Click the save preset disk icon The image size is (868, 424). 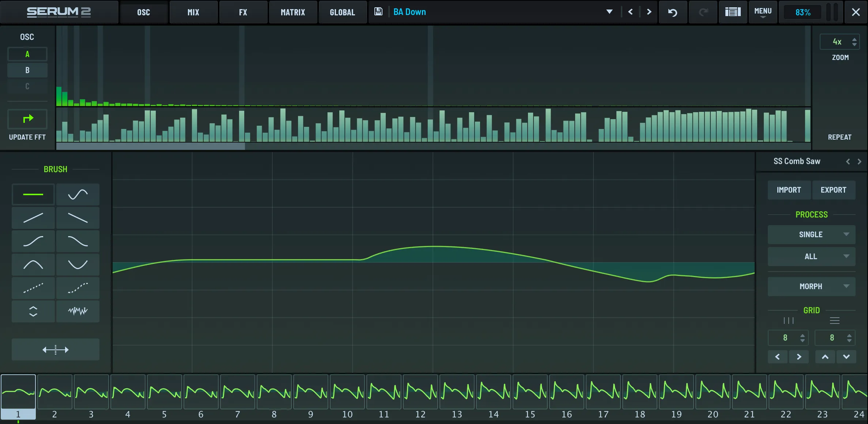[x=378, y=12]
